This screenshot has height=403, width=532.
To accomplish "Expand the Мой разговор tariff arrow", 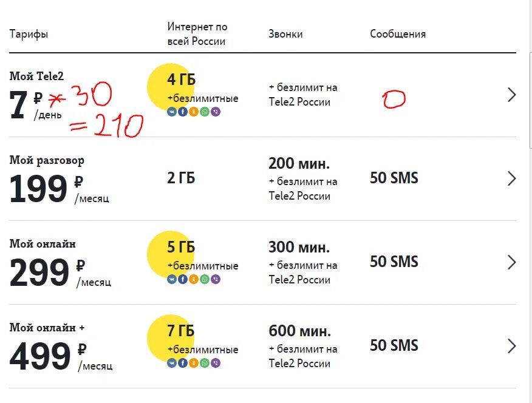I will tap(511, 178).
